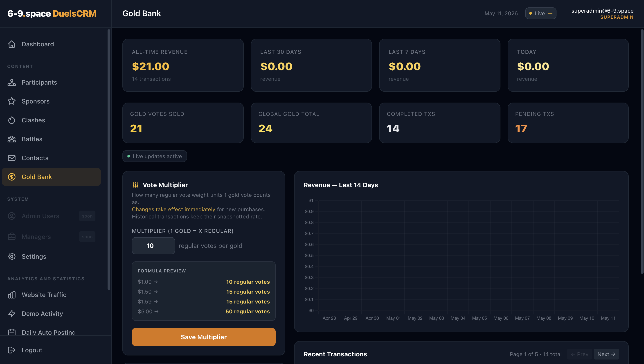644x364 pixels.
Task: Click the Prev pagination button
Action: [x=579, y=354]
